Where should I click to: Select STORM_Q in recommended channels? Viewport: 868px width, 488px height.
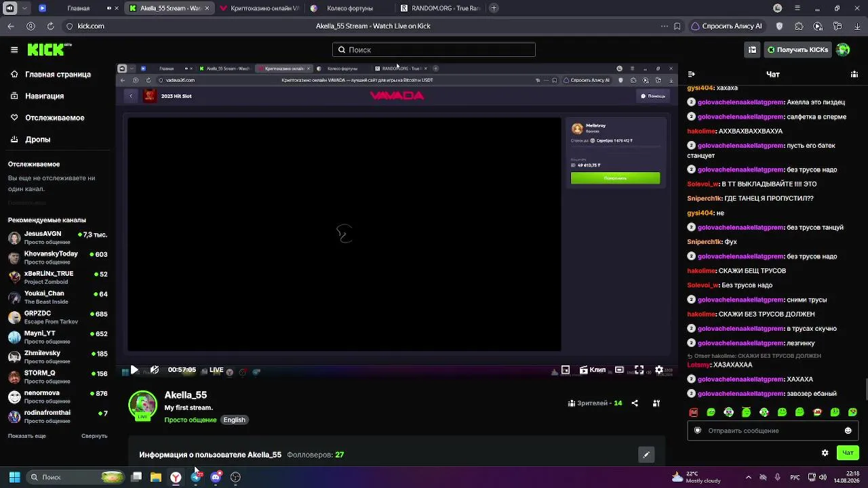click(x=58, y=377)
